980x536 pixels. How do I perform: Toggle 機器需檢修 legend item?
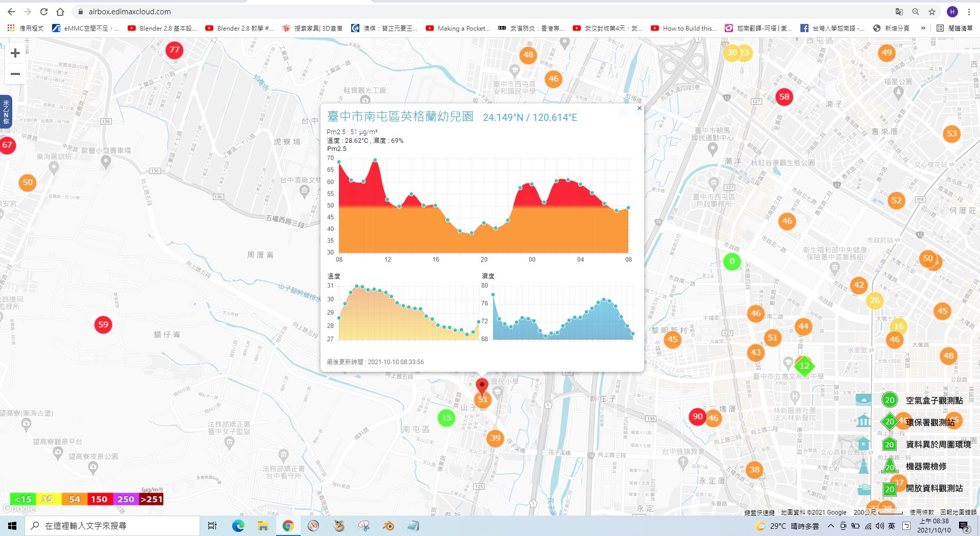point(915,466)
